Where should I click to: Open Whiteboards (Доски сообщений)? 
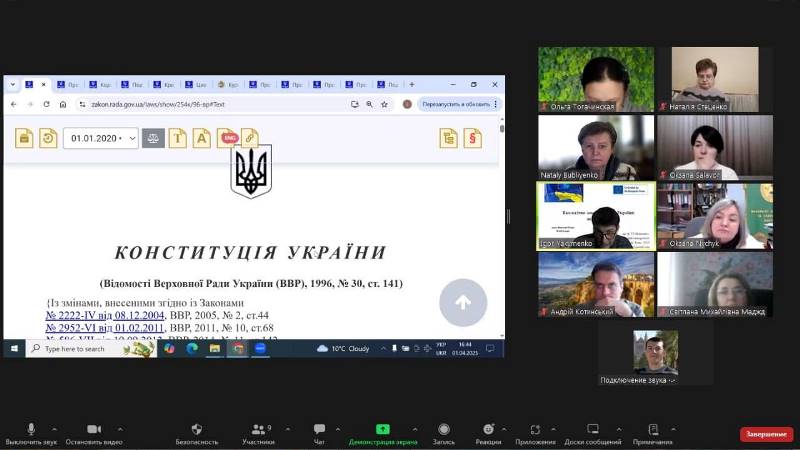click(x=593, y=434)
